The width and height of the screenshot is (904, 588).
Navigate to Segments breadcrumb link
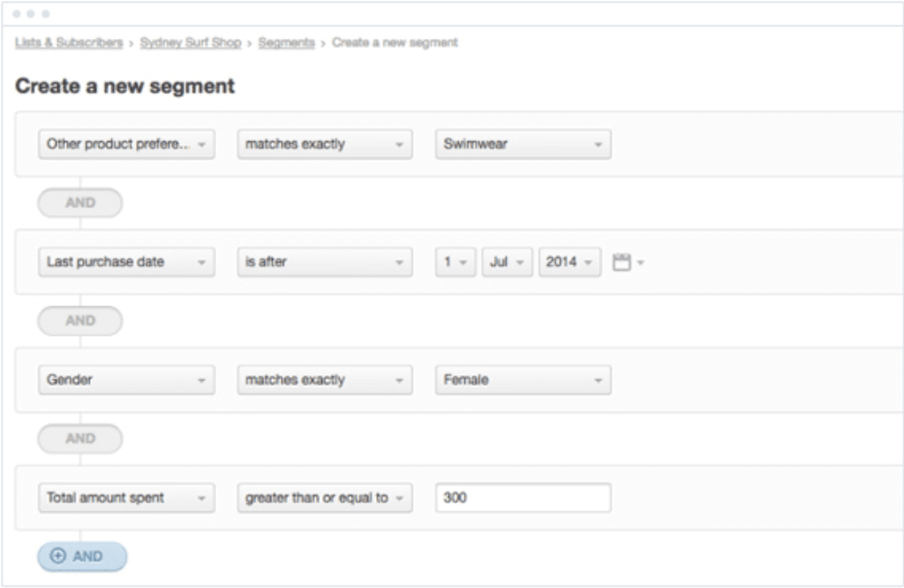(x=286, y=42)
